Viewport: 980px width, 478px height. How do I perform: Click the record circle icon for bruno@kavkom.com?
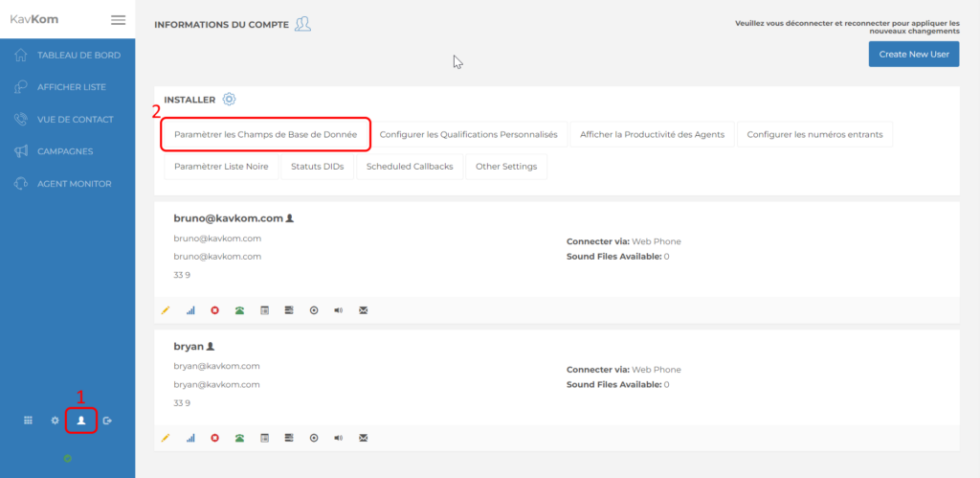(314, 310)
